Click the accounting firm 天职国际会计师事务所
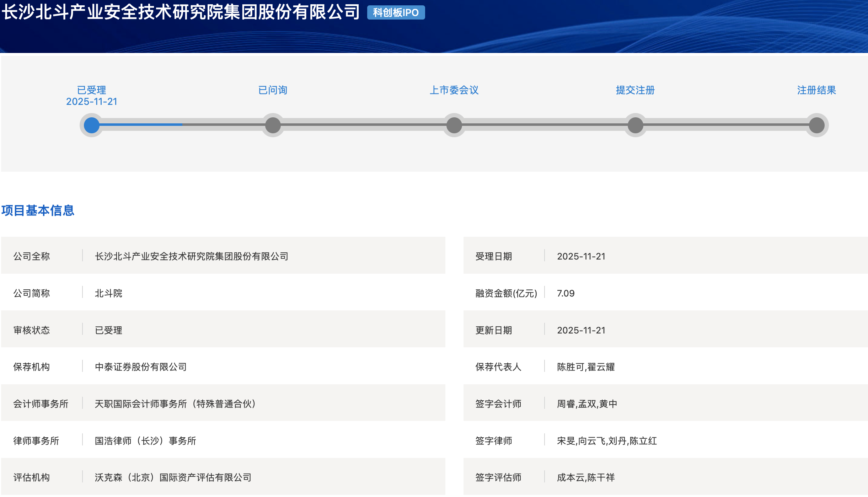Viewport: 868px width, 497px height. pyautogui.click(x=175, y=404)
